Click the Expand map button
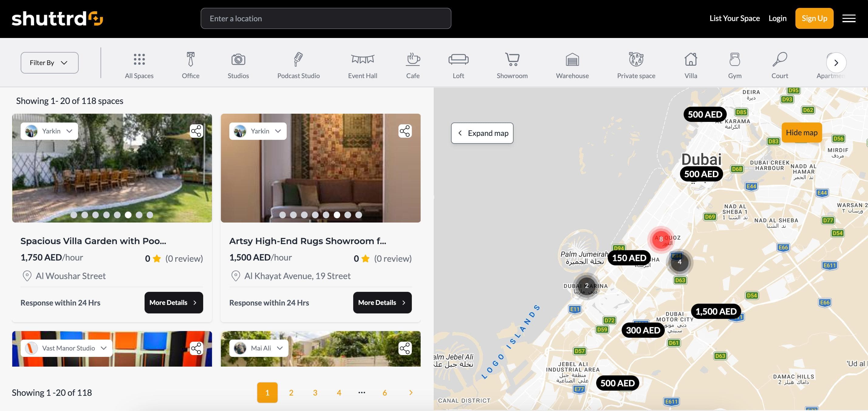 pyautogui.click(x=482, y=133)
